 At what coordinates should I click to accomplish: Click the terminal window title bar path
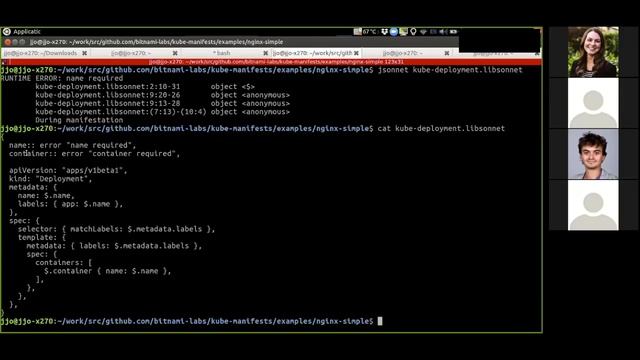(156, 42)
